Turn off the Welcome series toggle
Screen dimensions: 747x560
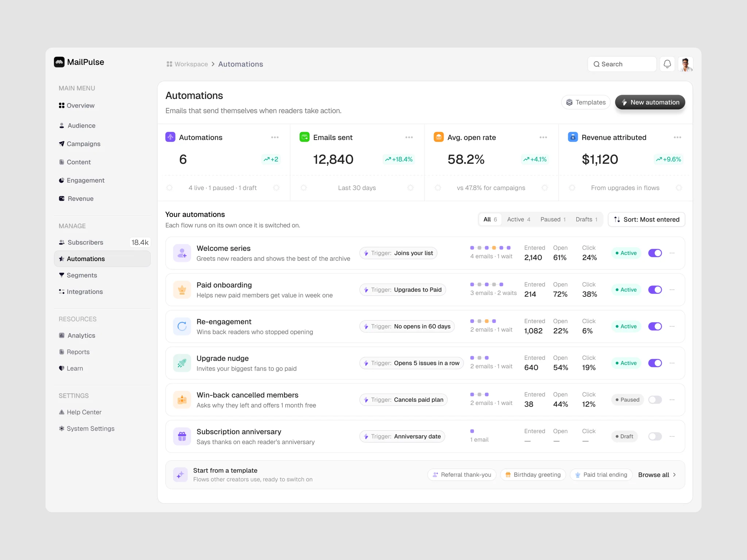tap(655, 253)
